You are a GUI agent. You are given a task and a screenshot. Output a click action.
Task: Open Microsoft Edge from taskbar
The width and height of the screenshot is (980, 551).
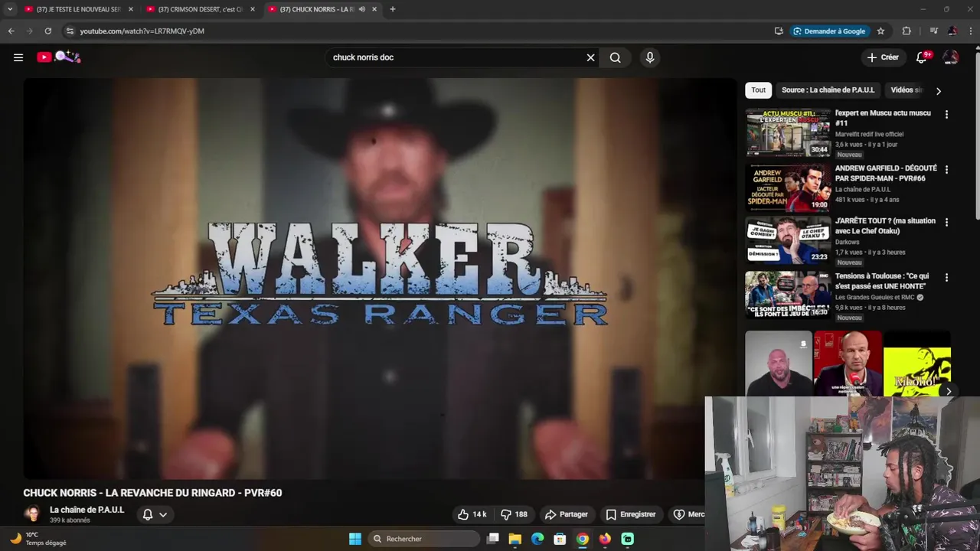(537, 539)
